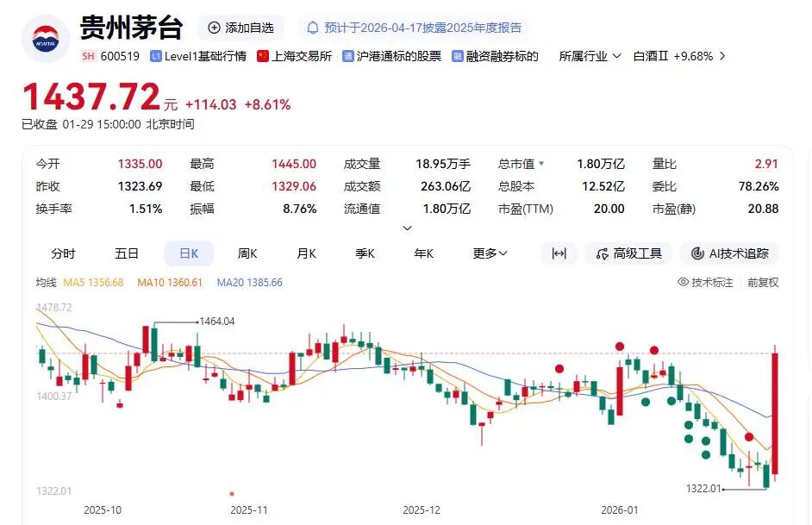Screen dimensions: 812x525
Task: Toggle 前复权 price adjustment option
Action: (763, 282)
